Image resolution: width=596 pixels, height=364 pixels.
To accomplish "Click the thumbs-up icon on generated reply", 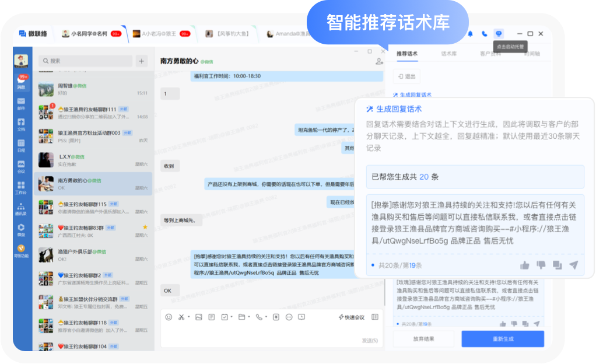I will click(x=524, y=265).
